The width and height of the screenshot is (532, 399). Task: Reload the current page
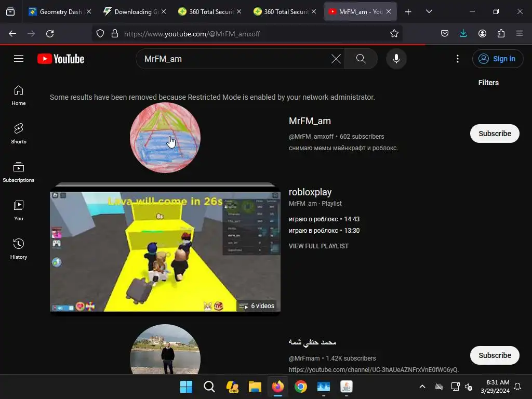pyautogui.click(x=50, y=34)
